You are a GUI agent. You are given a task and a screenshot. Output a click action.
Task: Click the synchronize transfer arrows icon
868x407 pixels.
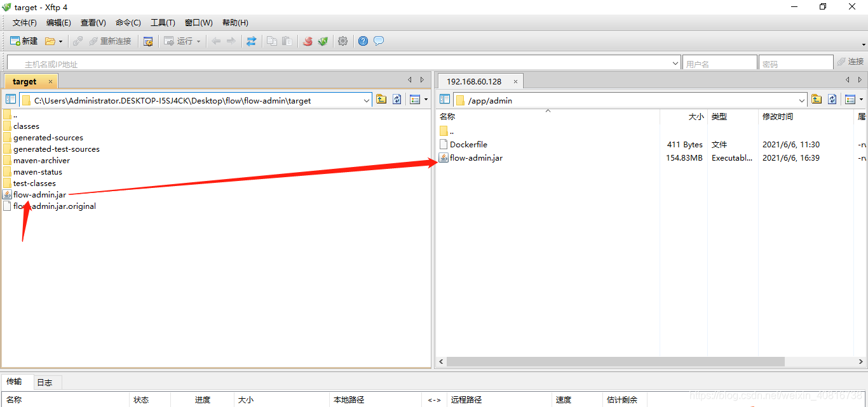[x=252, y=41]
